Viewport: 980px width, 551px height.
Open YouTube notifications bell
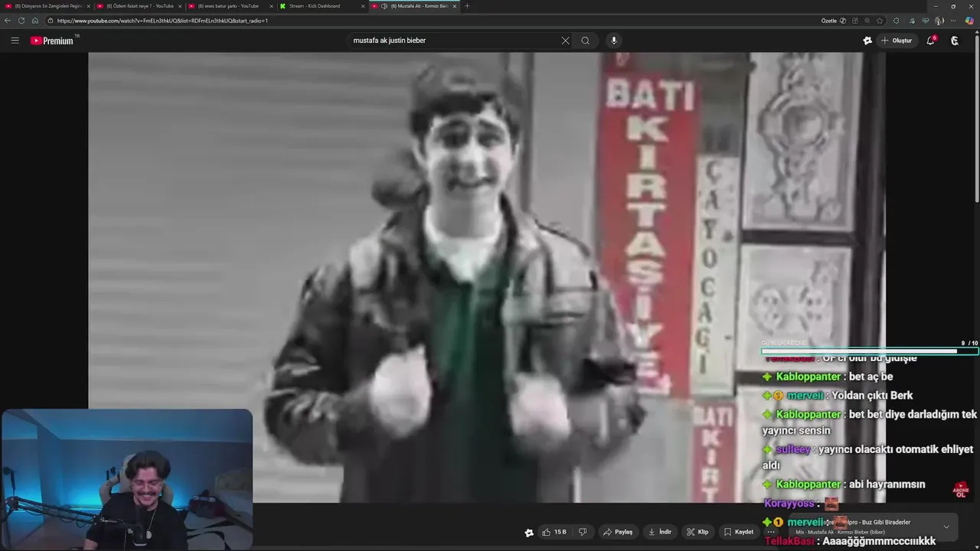pos(931,41)
